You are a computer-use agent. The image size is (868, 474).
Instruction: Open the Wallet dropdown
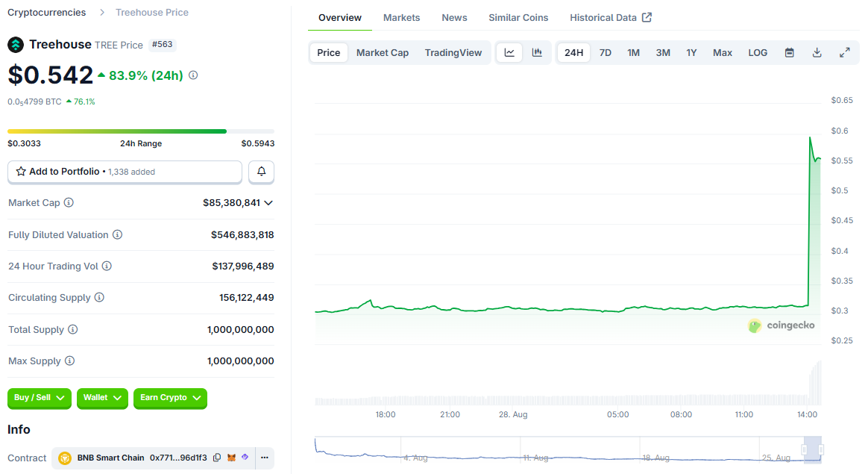tap(102, 398)
